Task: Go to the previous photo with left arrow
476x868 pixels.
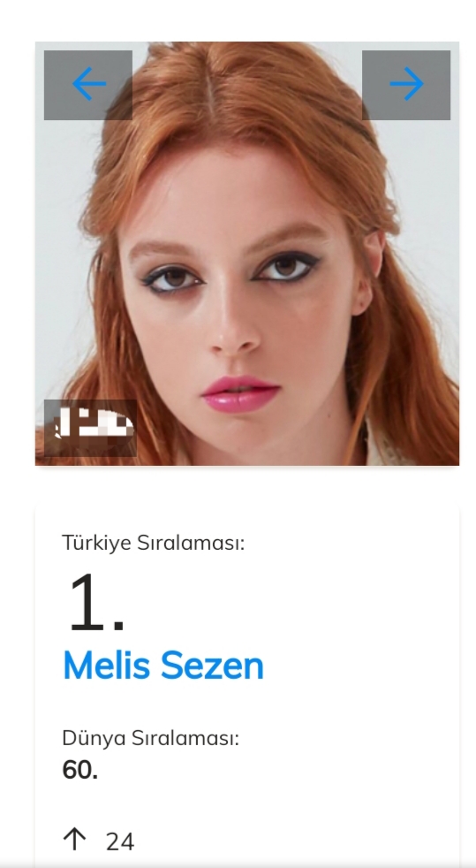Action: 88,84
